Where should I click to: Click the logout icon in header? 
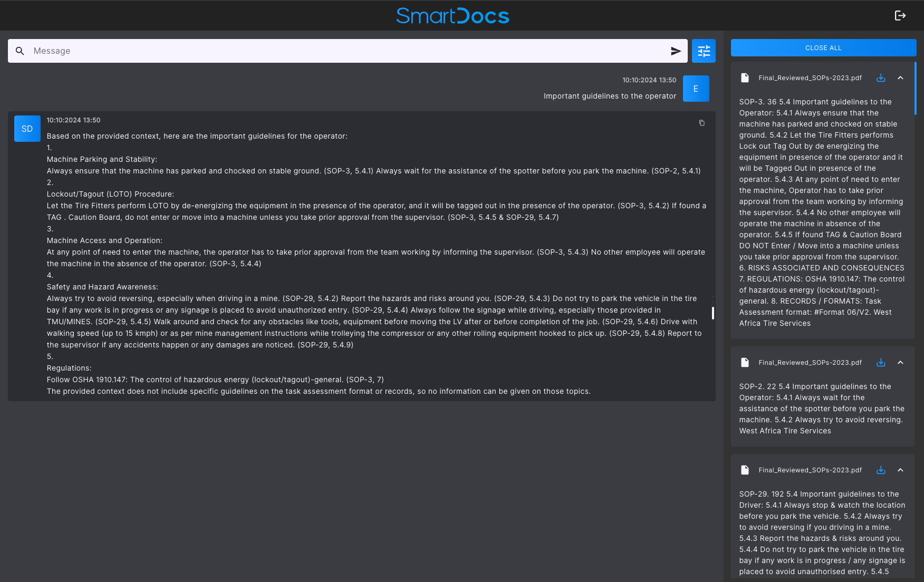(900, 15)
